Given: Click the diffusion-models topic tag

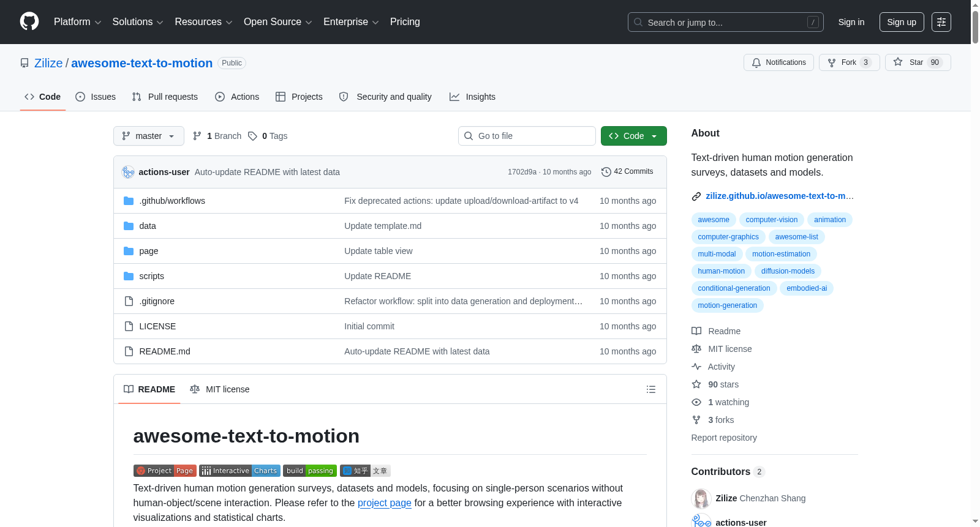Looking at the screenshot, I should 788,271.
